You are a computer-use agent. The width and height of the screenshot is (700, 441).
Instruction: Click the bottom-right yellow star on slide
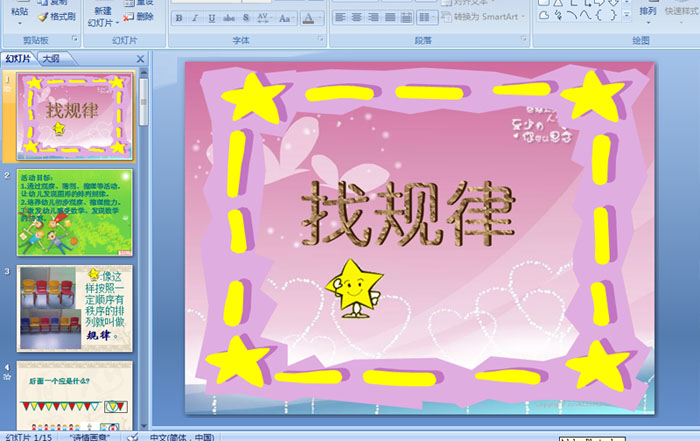(600, 366)
